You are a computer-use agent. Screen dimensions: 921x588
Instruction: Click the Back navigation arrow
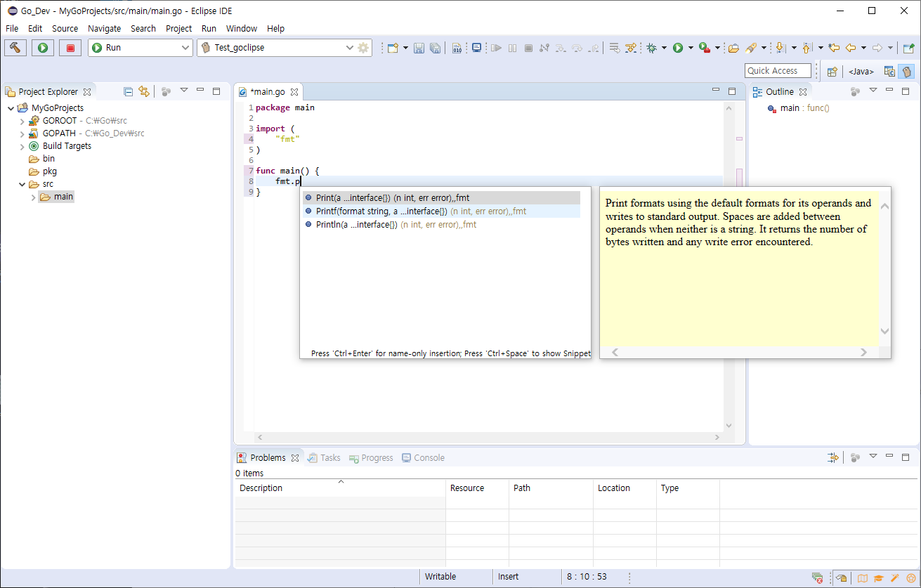click(850, 48)
